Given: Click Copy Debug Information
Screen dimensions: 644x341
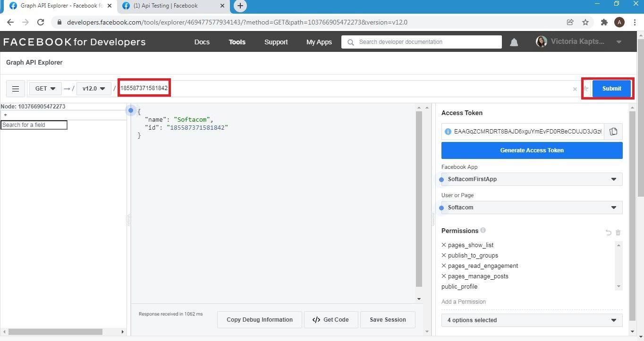Looking at the screenshot, I should point(260,320).
